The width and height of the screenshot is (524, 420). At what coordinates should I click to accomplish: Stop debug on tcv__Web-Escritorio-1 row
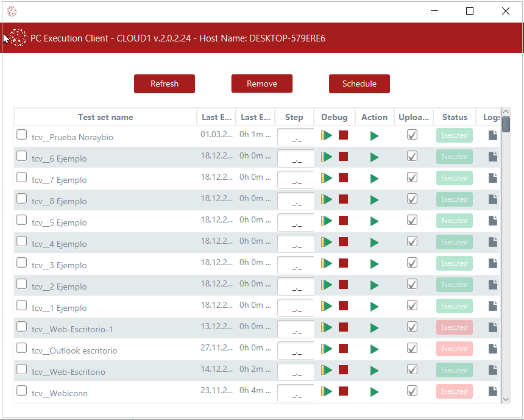click(343, 327)
